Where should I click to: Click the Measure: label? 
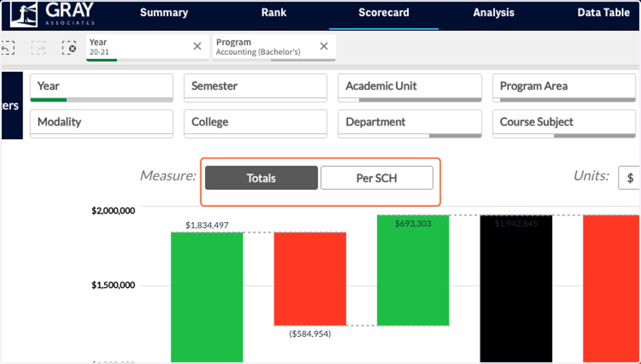coord(168,176)
